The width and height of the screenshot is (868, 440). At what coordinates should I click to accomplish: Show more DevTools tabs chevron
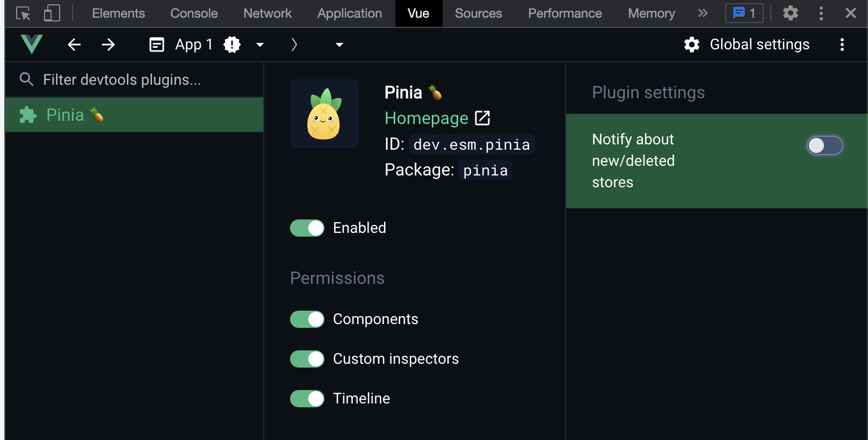point(703,13)
